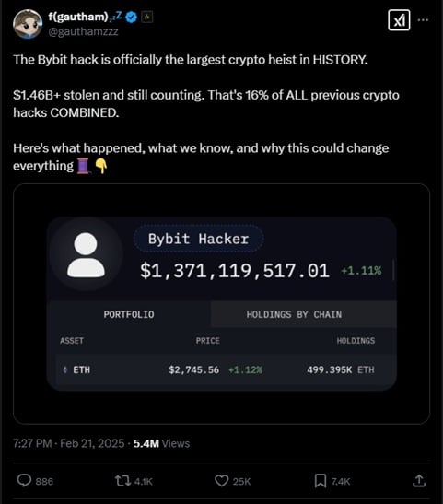Share the post with the upload arrow icon
The image size is (443, 504).
(419, 481)
